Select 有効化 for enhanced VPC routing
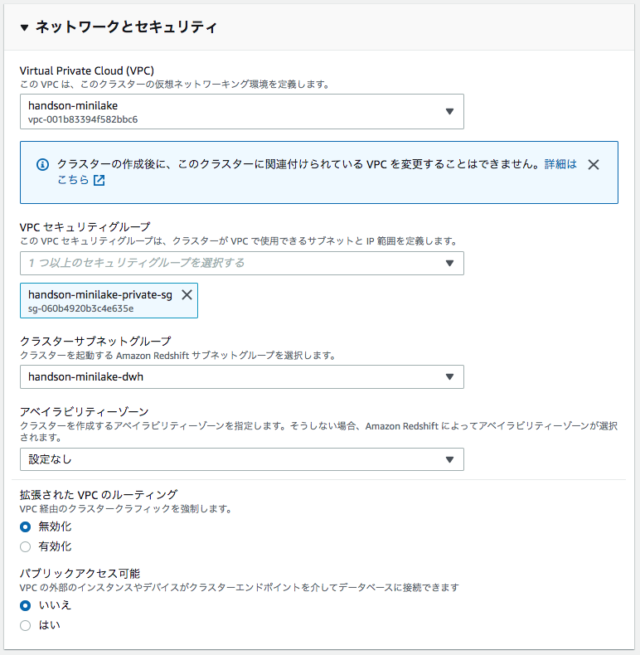The height and width of the screenshot is (655, 640). [25, 546]
